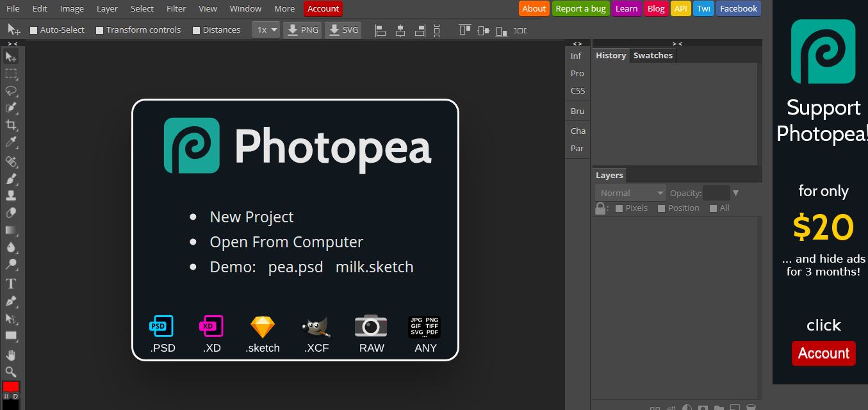Collapse the History panel column arrows

pos(677,44)
